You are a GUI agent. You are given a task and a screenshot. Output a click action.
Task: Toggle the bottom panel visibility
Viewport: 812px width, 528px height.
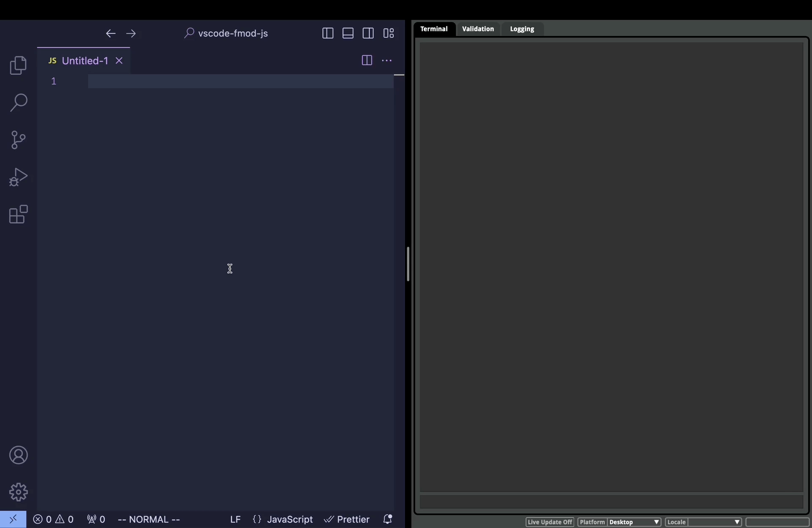coord(348,33)
